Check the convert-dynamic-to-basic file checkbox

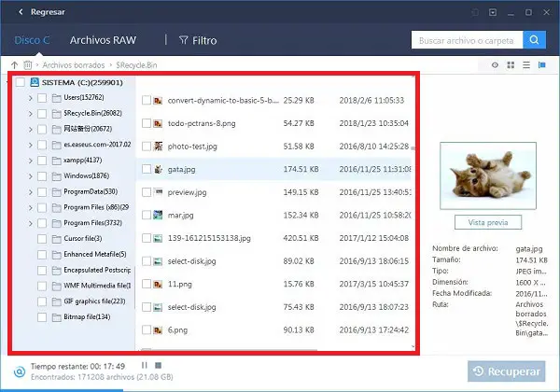pyautogui.click(x=147, y=100)
